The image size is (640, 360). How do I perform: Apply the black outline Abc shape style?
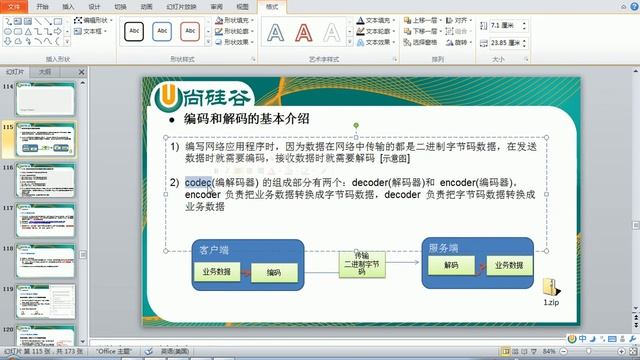pos(134,31)
